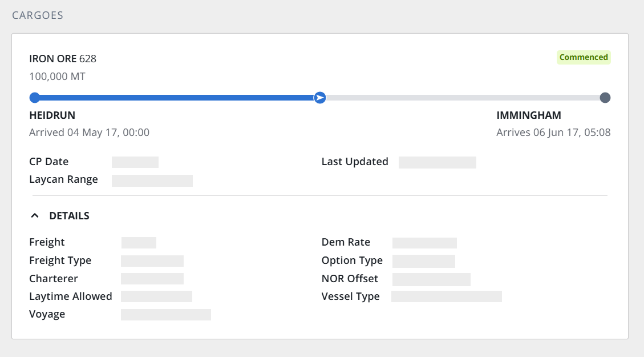Click the Charterer value field
Viewport: 644px width, 357px height.
coord(152,279)
